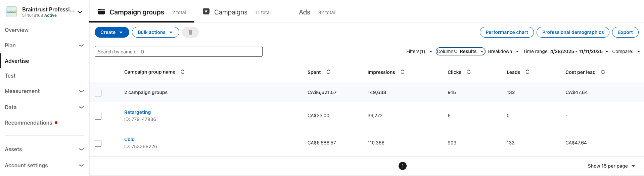644x176 pixels.
Task: Open the Retargeting campaign group link
Action: pos(137,112)
